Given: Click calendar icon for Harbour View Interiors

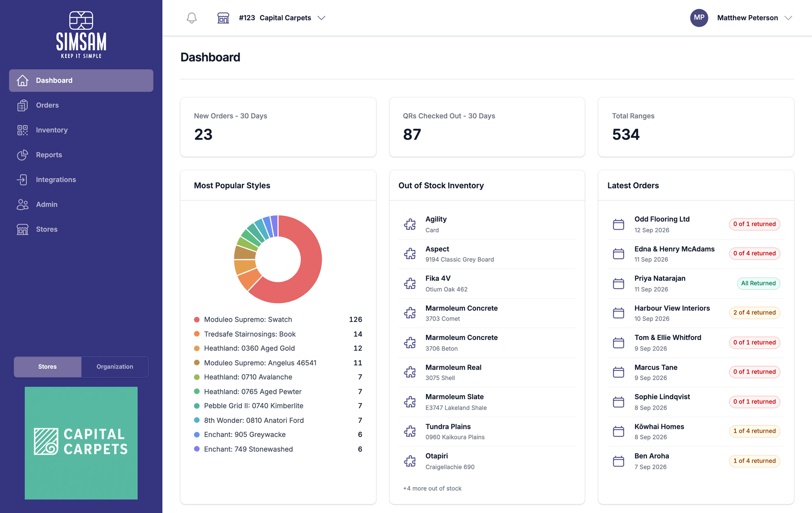Looking at the screenshot, I should (x=619, y=313).
